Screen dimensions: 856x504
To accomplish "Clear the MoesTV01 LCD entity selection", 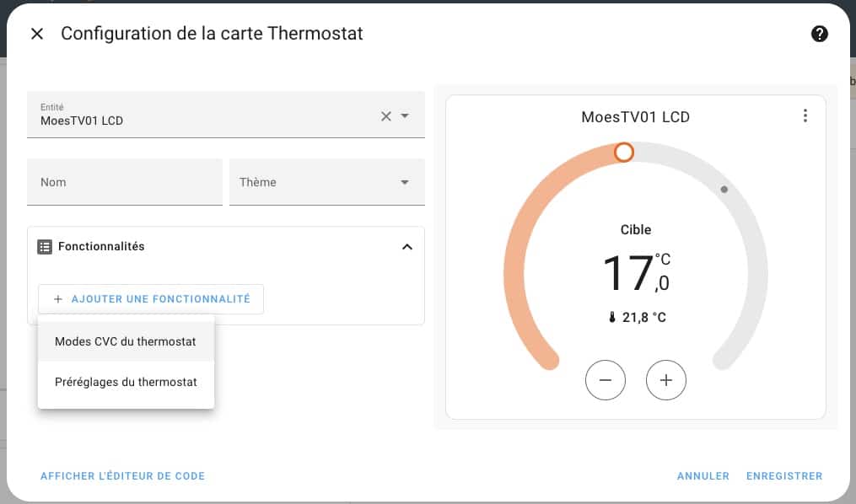I will [x=386, y=116].
